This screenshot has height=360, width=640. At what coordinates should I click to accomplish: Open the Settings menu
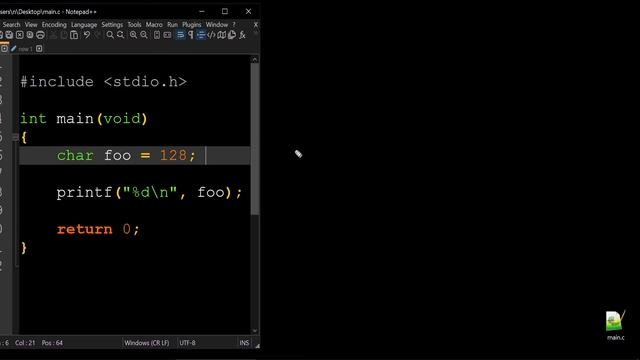(x=112, y=24)
